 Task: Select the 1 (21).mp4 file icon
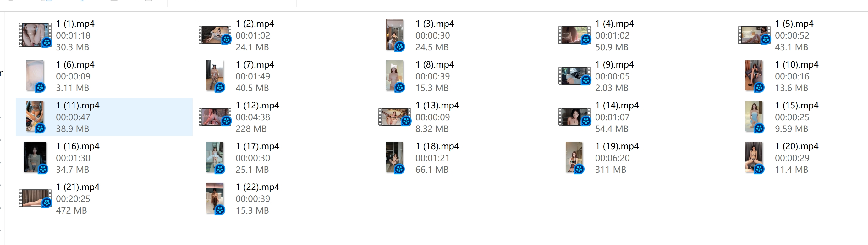coord(35,198)
